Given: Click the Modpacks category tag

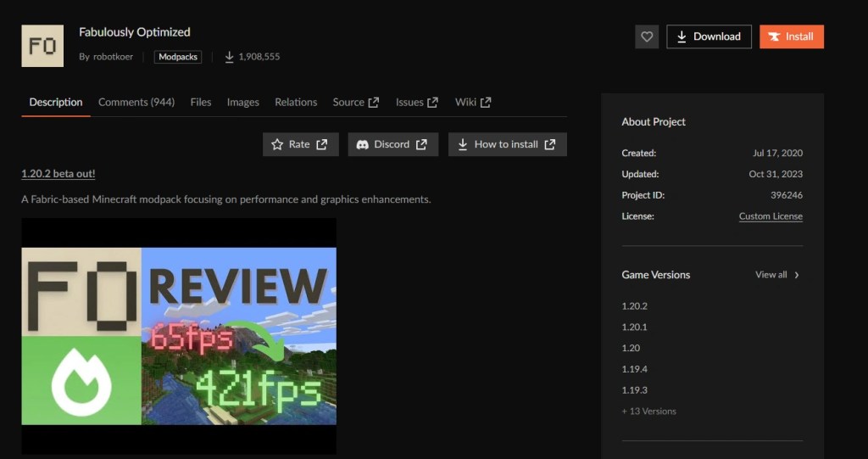Looking at the screenshot, I should point(178,57).
